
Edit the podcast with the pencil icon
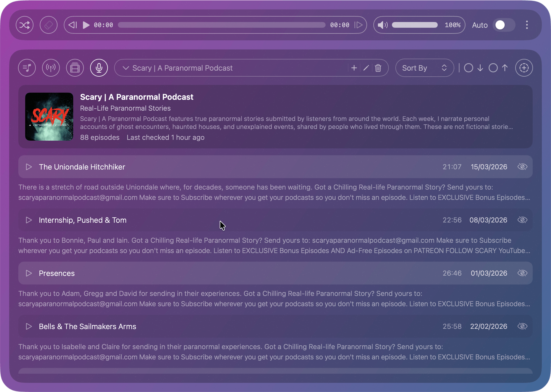click(366, 68)
